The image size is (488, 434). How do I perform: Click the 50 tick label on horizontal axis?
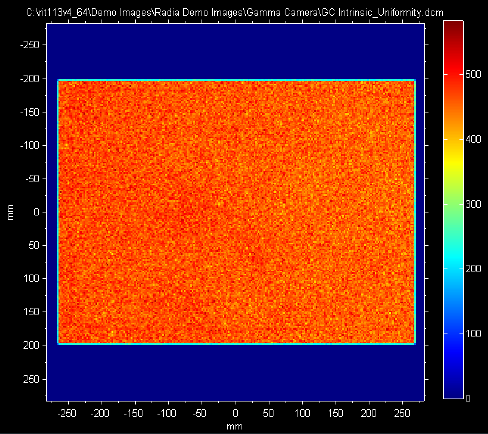point(268,413)
